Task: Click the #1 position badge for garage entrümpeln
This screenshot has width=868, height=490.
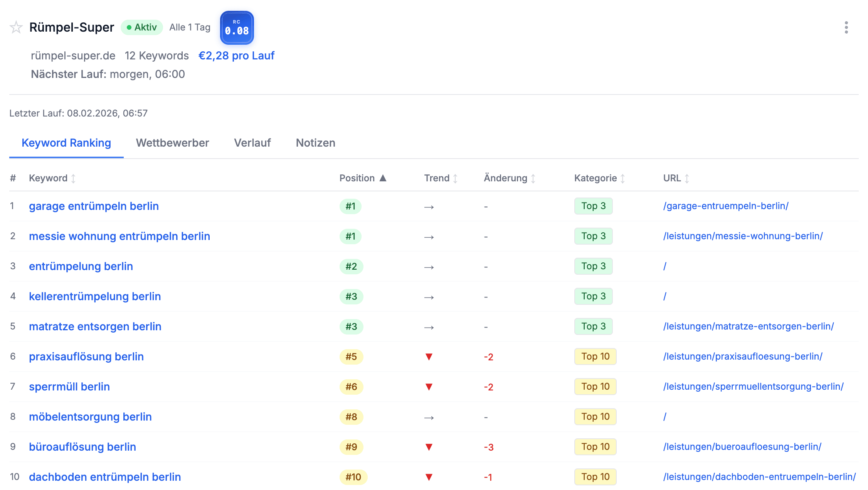Action: pos(351,206)
